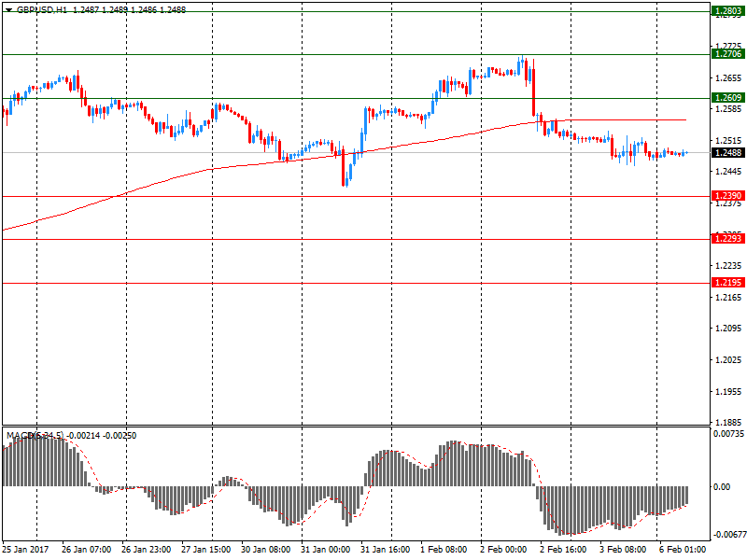
Task: Click the 1.1885 price scale value
Action: [x=728, y=422]
